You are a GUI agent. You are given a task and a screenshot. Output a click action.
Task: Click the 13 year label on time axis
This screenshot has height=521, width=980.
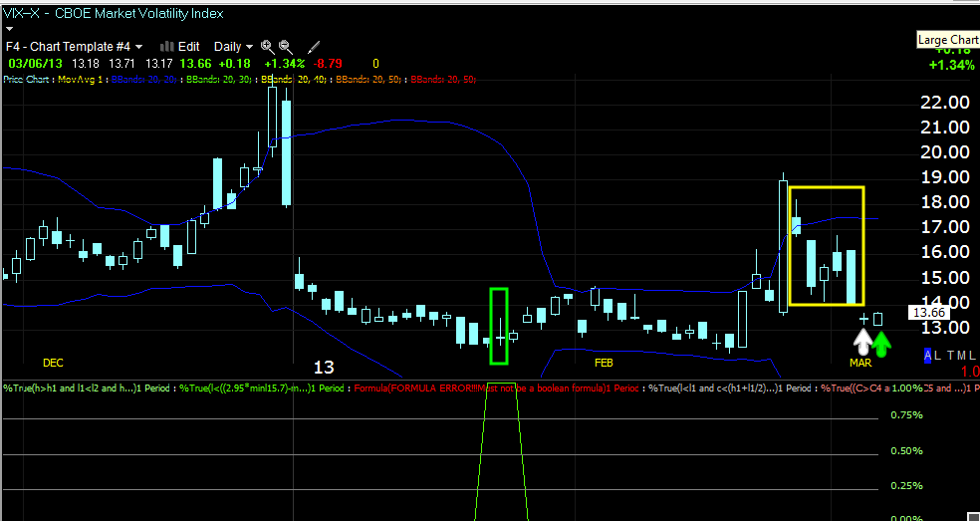[324, 368]
